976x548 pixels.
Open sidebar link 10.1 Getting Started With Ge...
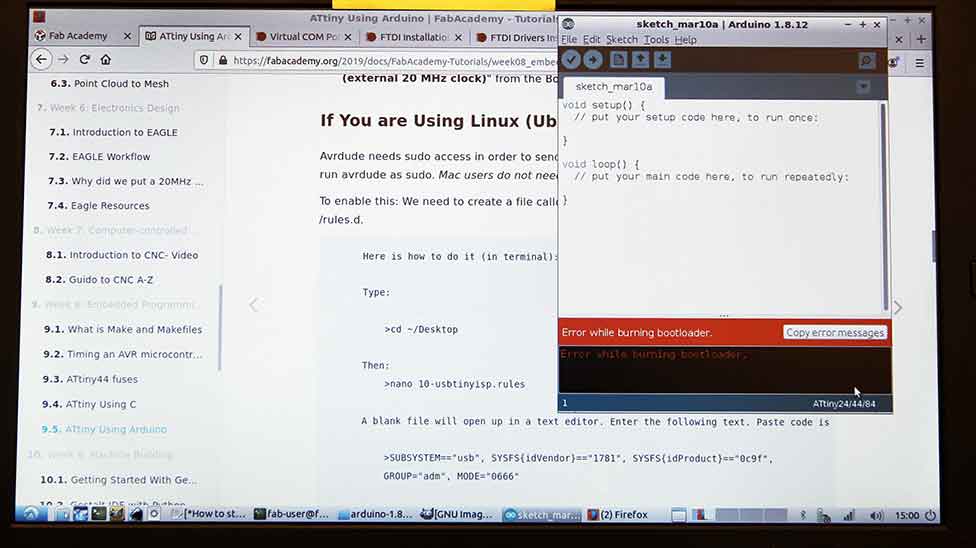point(119,480)
